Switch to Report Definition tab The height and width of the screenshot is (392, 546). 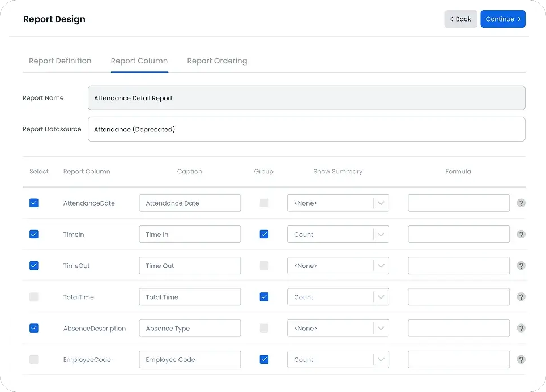coord(60,61)
